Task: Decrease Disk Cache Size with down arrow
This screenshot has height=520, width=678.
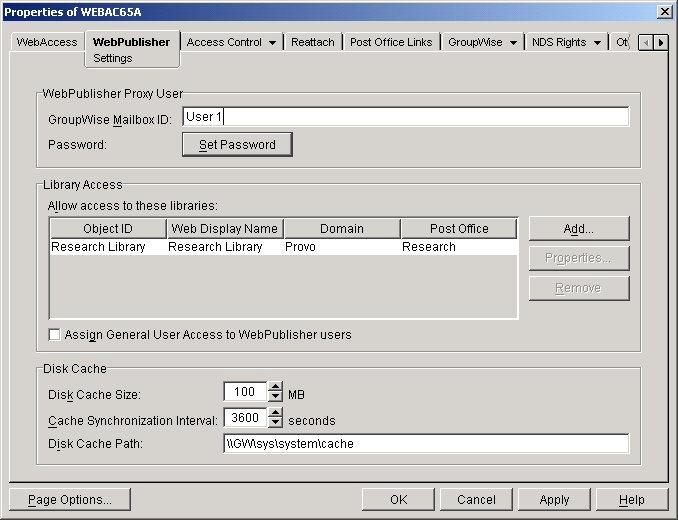Action: tap(275, 396)
